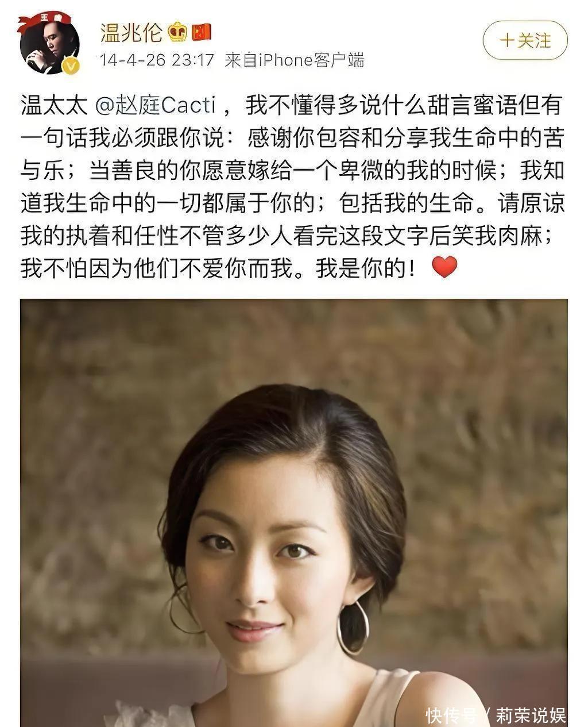Click the plus sign in the 关注 button

506,41
